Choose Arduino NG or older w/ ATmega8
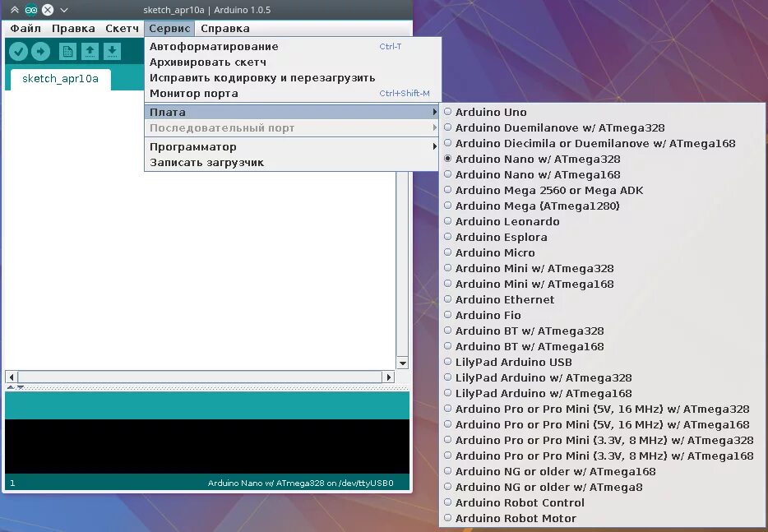This screenshot has width=768, height=532. [x=602, y=488]
